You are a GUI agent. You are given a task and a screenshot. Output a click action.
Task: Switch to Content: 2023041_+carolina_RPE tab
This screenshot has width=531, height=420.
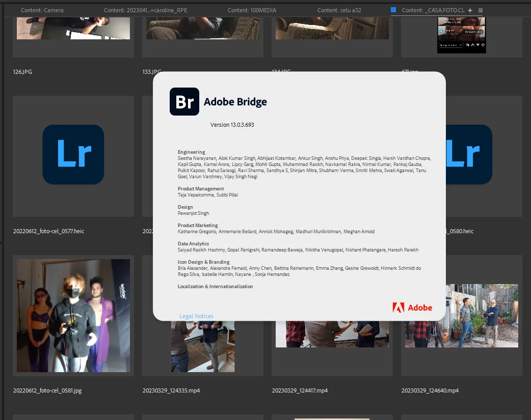tap(145, 10)
